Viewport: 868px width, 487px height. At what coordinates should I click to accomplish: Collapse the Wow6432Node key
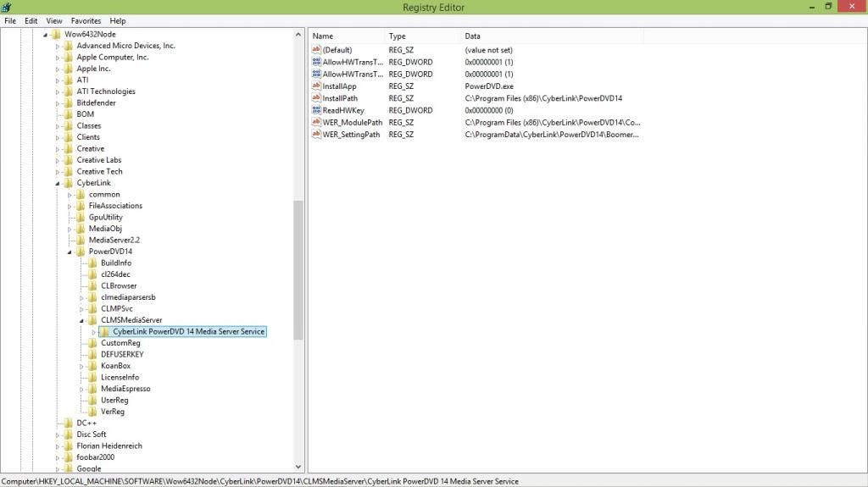tap(46, 35)
